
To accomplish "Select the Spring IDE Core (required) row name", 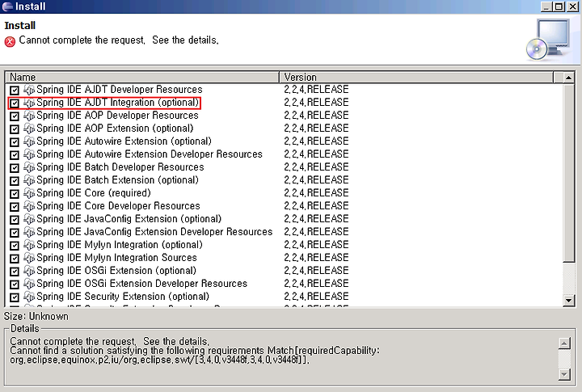I will pos(94,193).
